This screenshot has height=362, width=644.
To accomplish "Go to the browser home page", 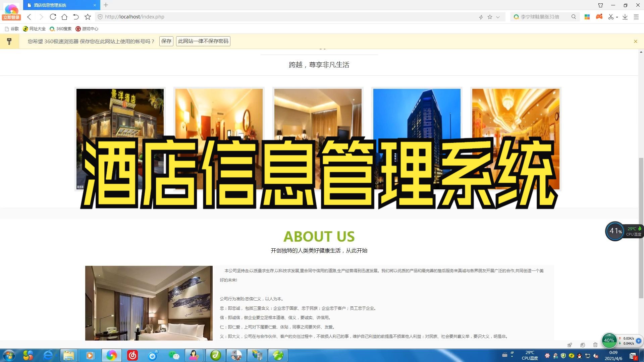I will tap(64, 17).
